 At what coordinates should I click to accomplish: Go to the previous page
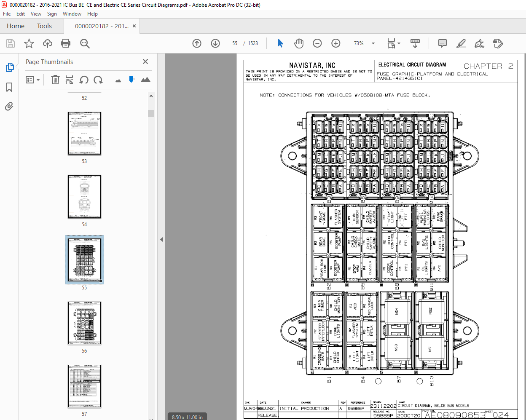[197, 43]
